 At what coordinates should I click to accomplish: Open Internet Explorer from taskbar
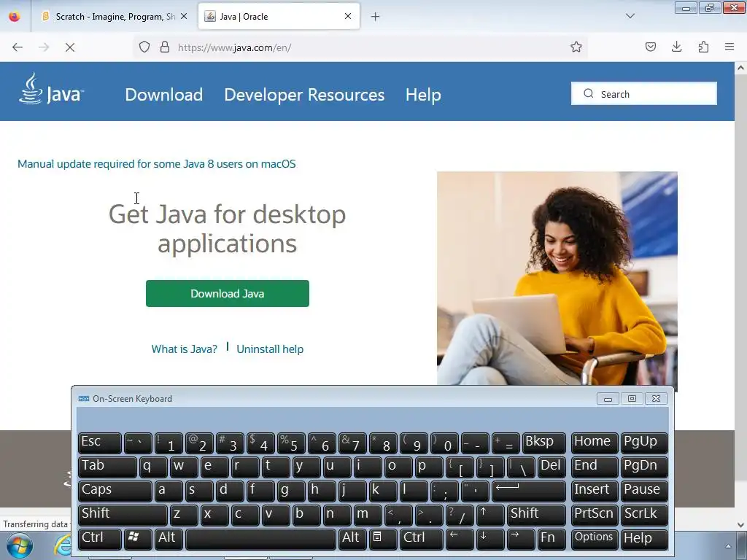[x=63, y=545]
